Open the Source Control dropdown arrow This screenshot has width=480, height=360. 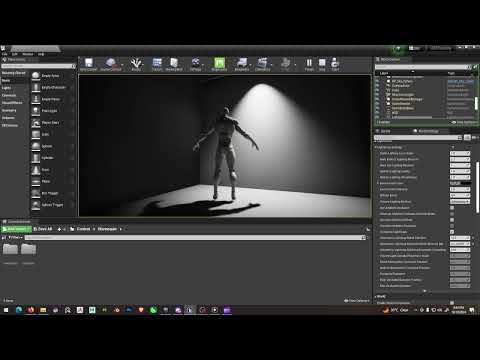122,64
